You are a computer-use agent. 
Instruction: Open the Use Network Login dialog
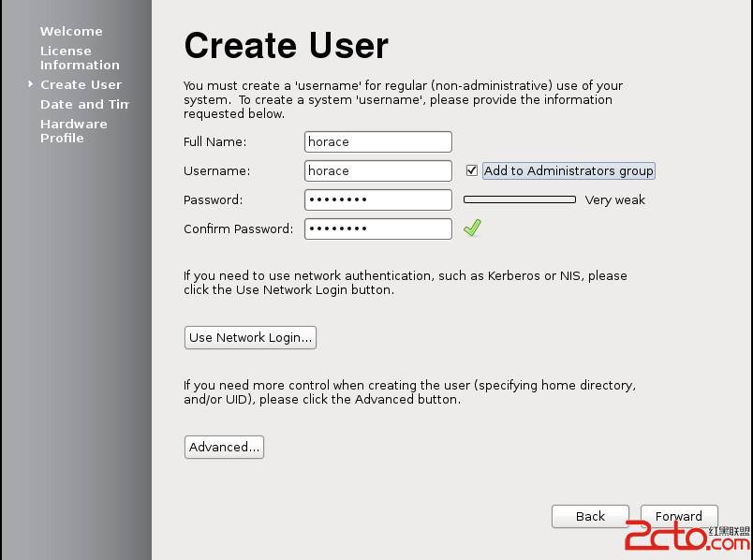250,338
